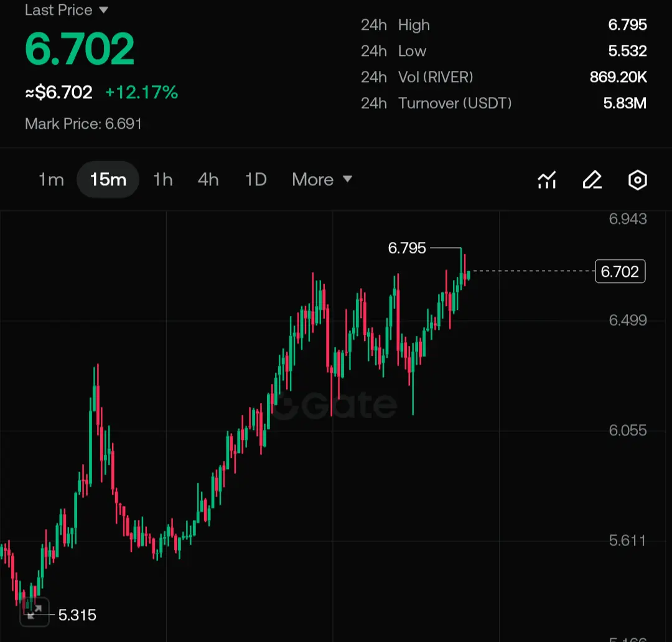Click the +12.17% change value

pyautogui.click(x=142, y=92)
